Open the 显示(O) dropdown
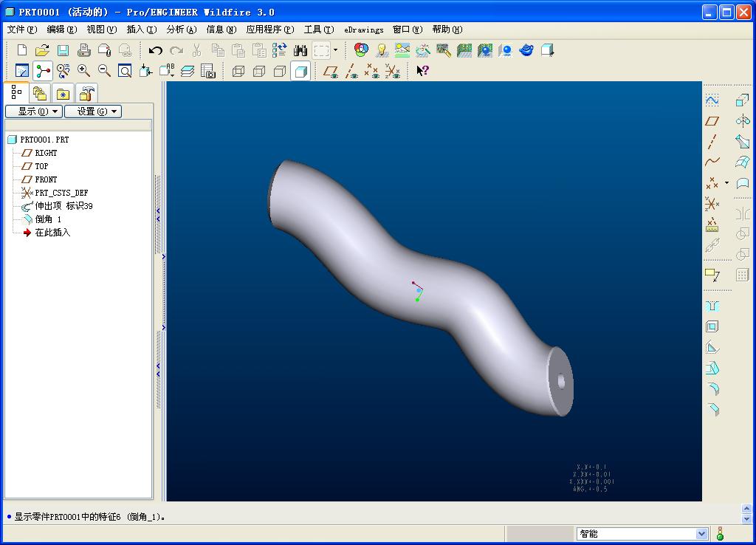Screen dimensions: 756x545 tap(34, 112)
